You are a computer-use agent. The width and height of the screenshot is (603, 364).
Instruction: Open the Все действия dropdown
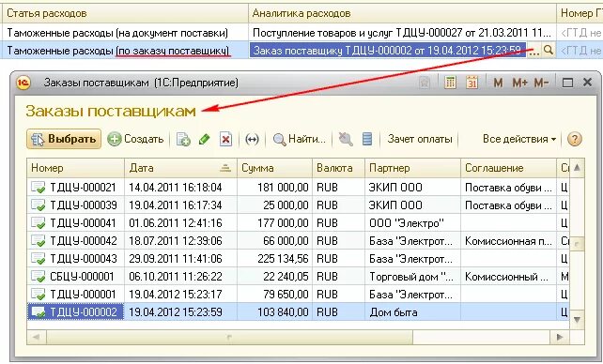coord(519,139)
